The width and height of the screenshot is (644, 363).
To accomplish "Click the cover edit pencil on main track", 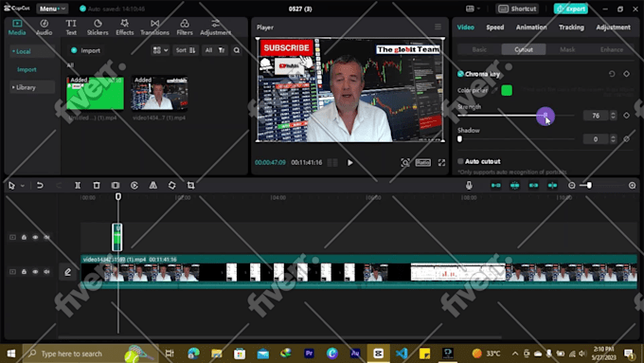I will pyautogui.click(x=68, y=272).
